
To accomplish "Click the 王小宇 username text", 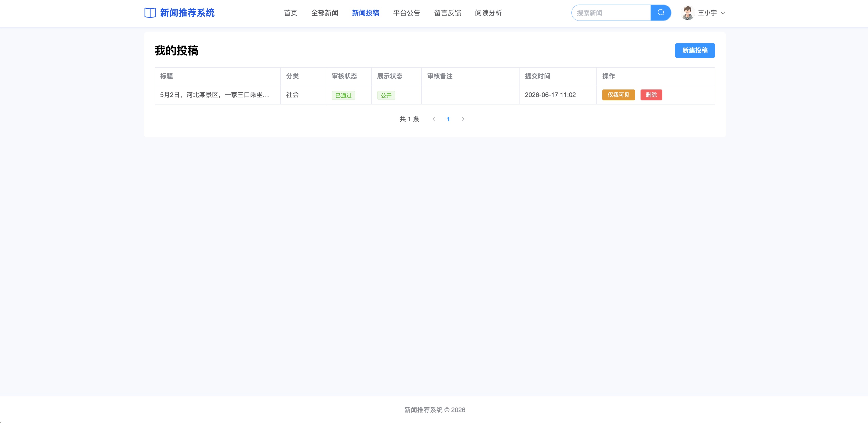I will (707, 13).
